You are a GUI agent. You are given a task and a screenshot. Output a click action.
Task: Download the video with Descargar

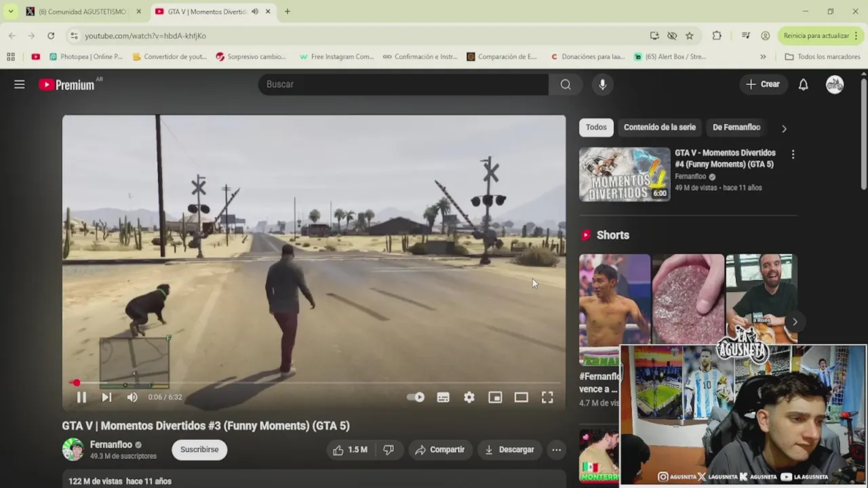point(509,449)
